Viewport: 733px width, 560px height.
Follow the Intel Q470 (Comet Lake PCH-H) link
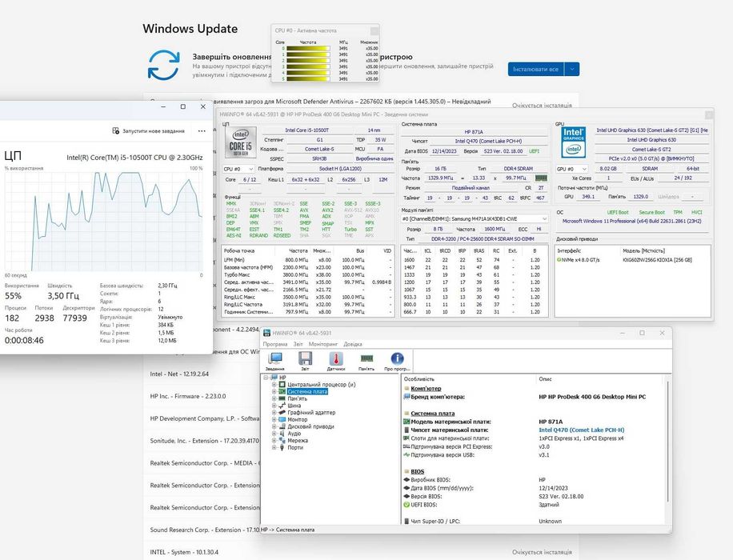tap(581, 430)
